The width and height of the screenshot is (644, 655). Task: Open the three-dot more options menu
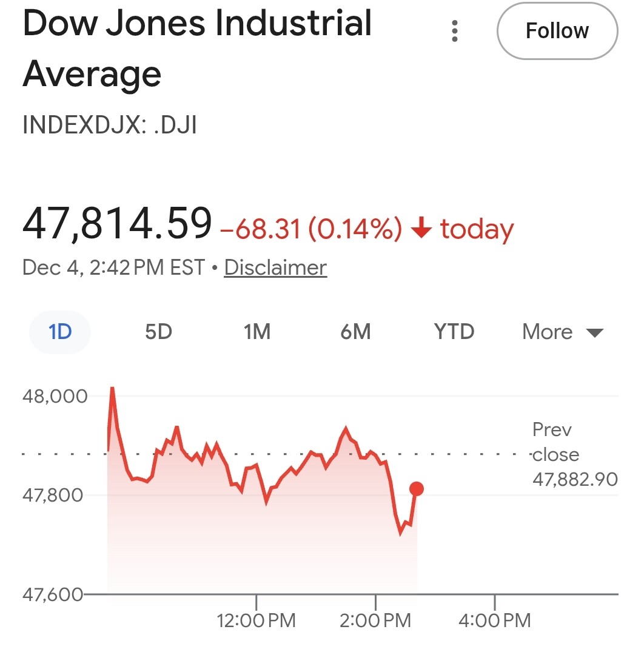[455, 31]
